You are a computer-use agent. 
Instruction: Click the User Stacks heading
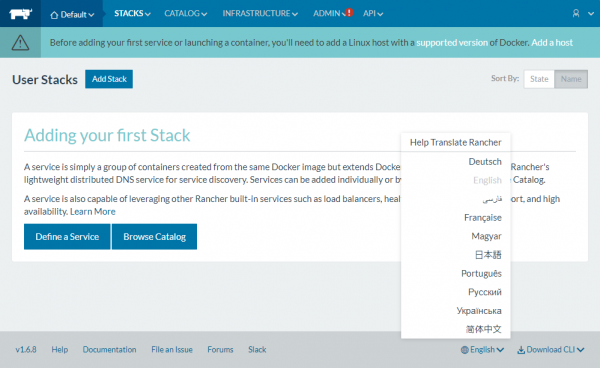tap(45, 80)
